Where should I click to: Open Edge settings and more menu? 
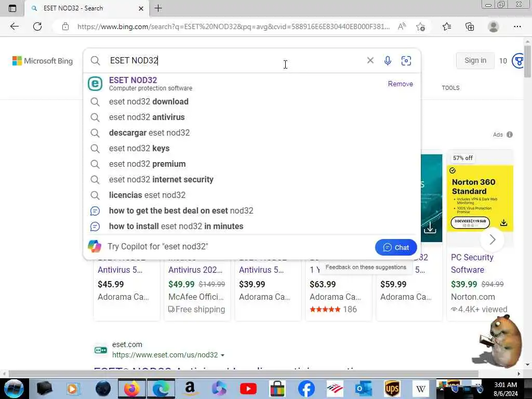[517, 26]
